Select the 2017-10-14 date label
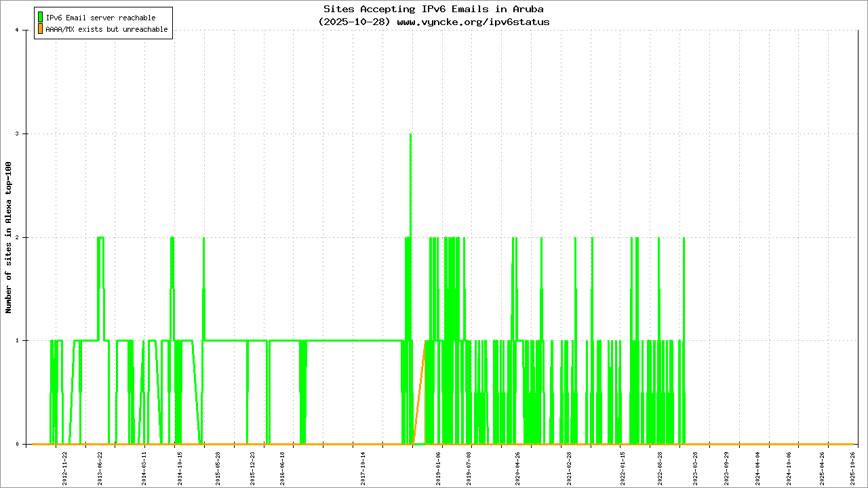This screenshot has width=868, height=488. (x=363, y=466)
